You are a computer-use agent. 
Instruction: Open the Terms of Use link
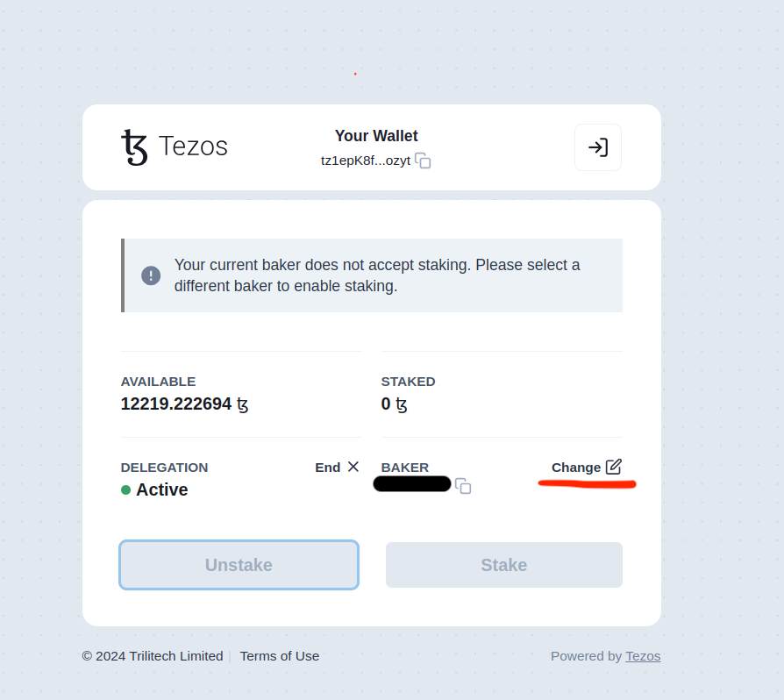tap(280, 656)
